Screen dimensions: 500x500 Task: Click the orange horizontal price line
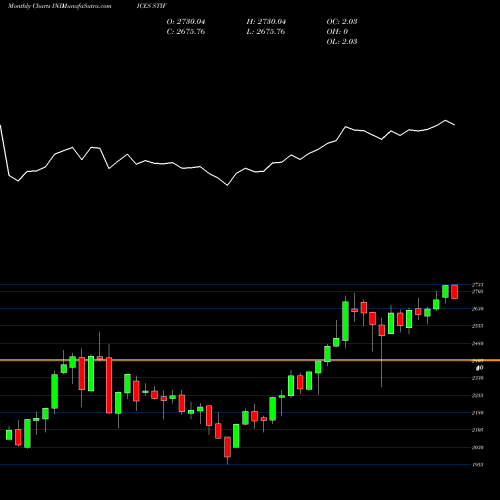(250, 360)
